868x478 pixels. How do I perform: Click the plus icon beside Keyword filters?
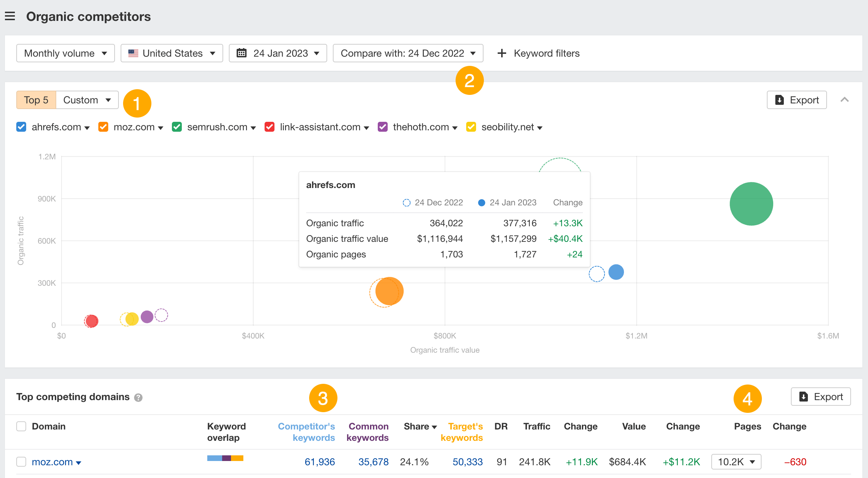(x=502, y=53)
